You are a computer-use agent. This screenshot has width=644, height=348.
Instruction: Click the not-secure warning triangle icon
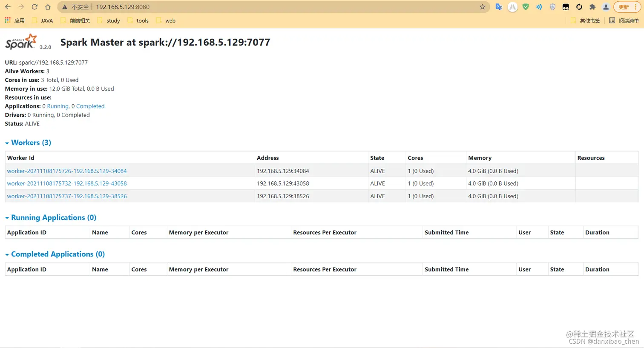[65, 7]
